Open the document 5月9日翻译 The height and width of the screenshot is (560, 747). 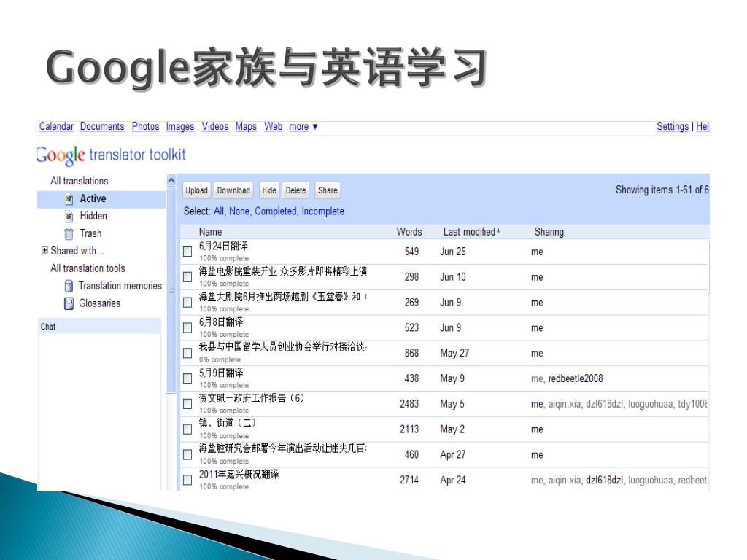pyautogui.click(x=221, y=373)
